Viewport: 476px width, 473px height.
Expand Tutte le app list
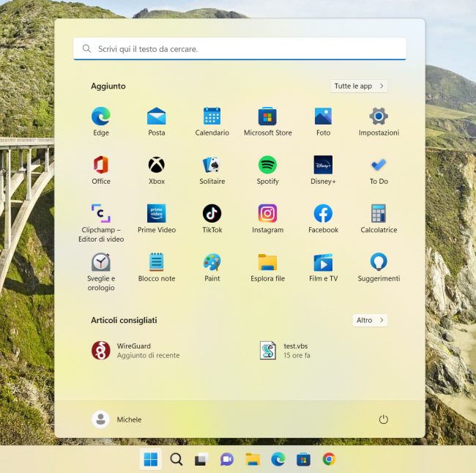pos(359,86)
